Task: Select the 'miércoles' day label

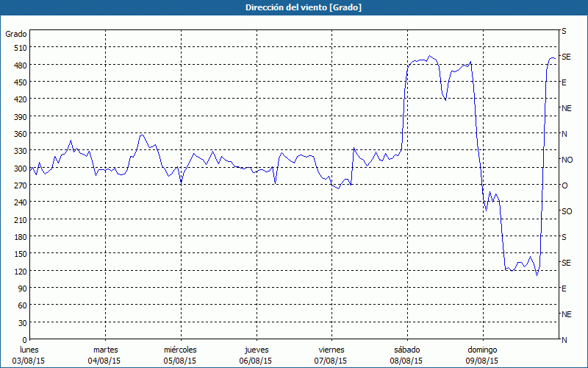Action: pos(180,350)
